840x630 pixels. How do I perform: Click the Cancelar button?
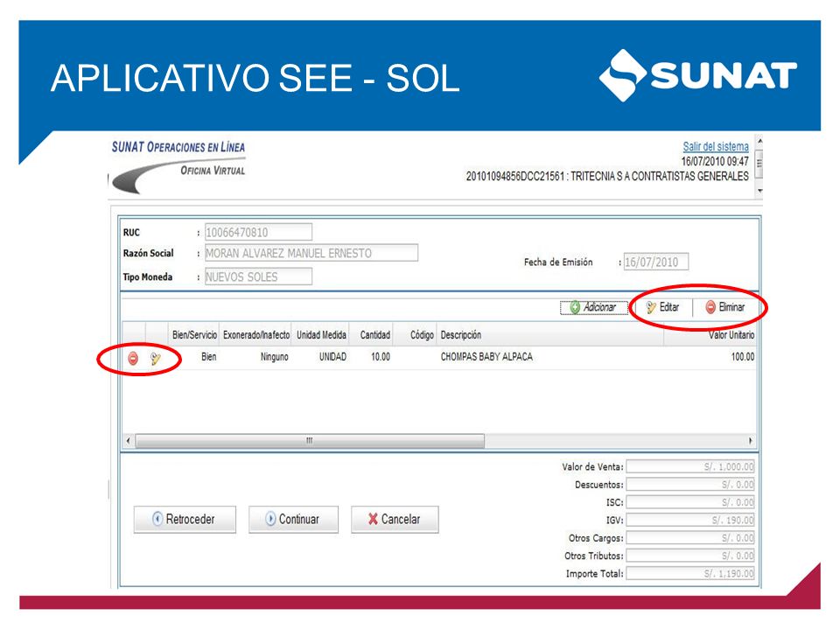pyautogui.click(x=395, y=519)
